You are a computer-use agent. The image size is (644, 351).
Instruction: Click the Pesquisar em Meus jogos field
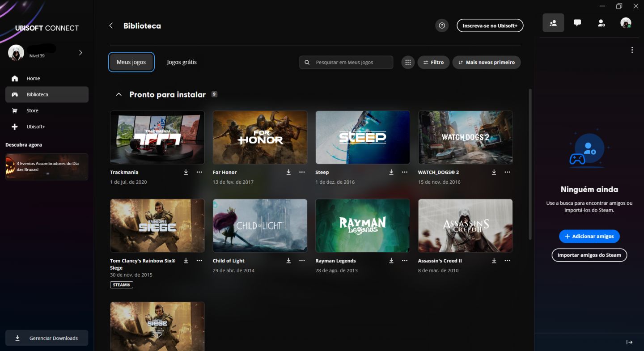tap(346, 63)
